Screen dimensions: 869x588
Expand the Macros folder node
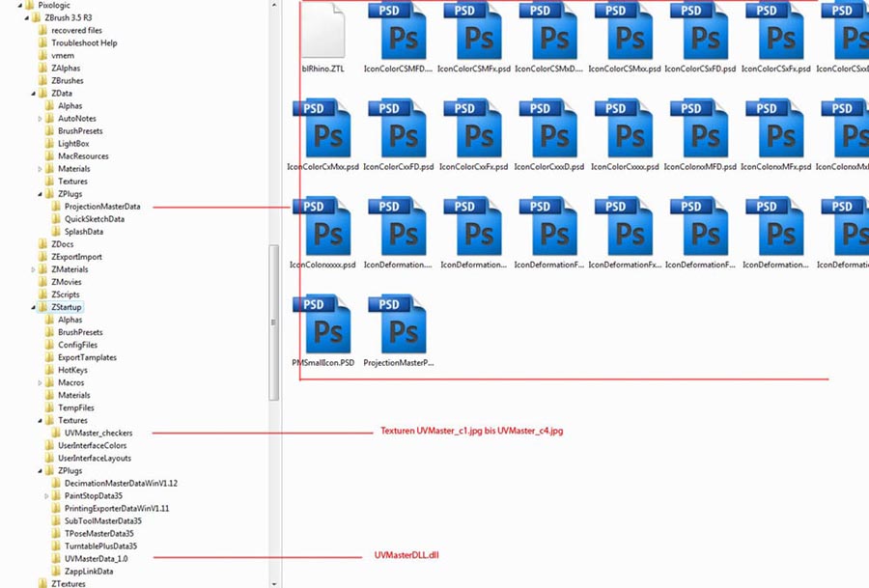41,383
